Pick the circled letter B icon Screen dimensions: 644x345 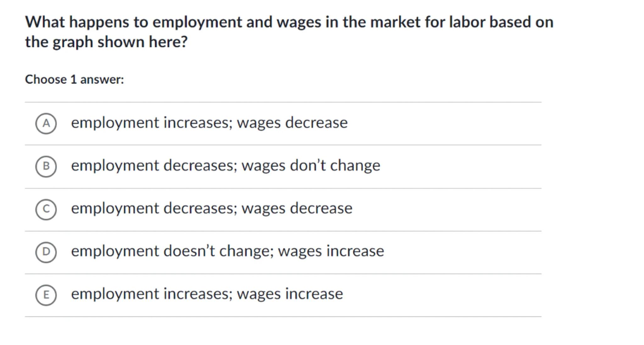(x=46, y=166)
